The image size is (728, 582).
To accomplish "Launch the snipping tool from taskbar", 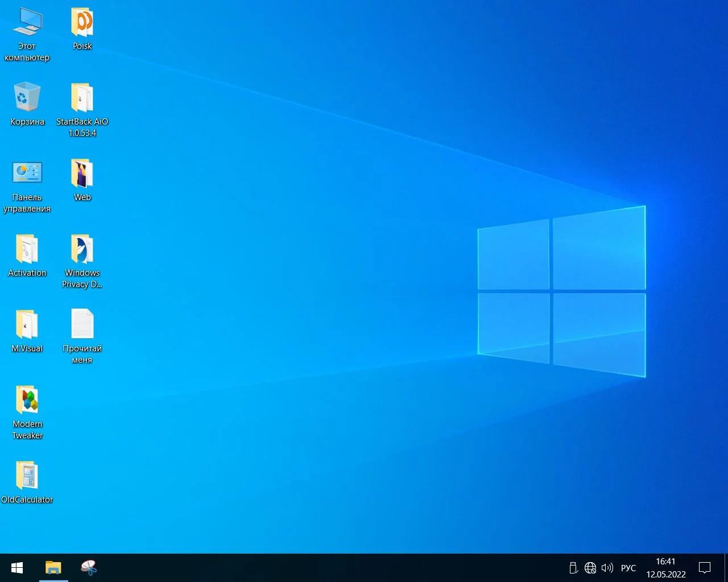I will pos(89,568).
